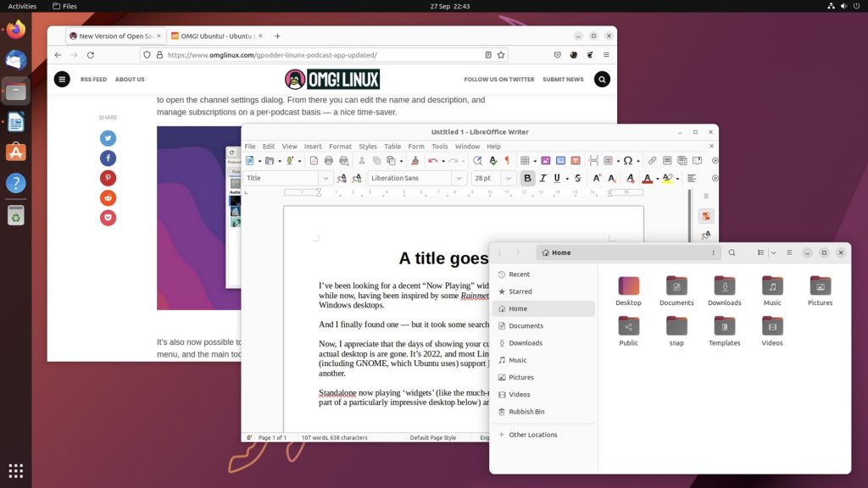Open the Tools menu in Writer
This screenshot has height=488, width=868.
tap(440, 147)
